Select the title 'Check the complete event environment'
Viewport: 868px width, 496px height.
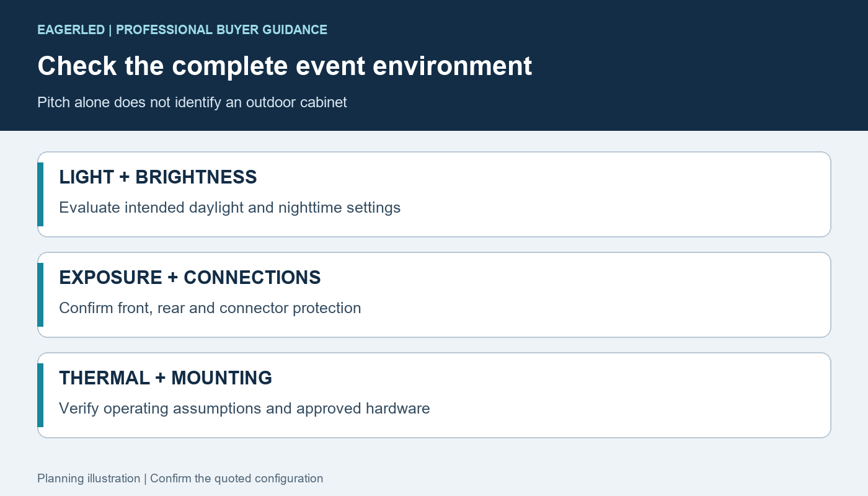[x=285, y=66]
